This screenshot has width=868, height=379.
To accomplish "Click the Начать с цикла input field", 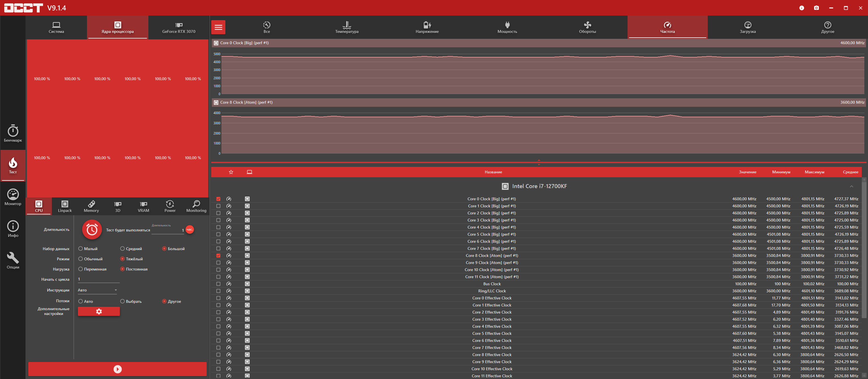I will point(98,279).
